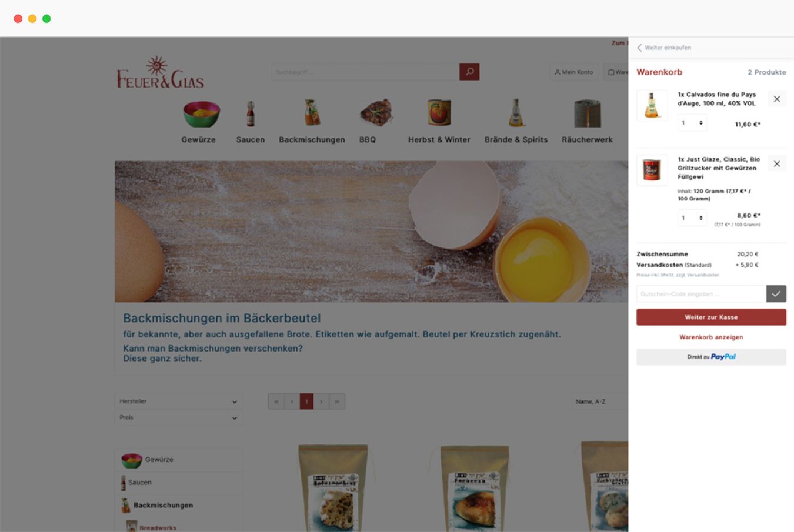This screenshot has height=532, width=794.
Task: Open the Just Glaze quantity selector
Action: [x=692, y=218]
